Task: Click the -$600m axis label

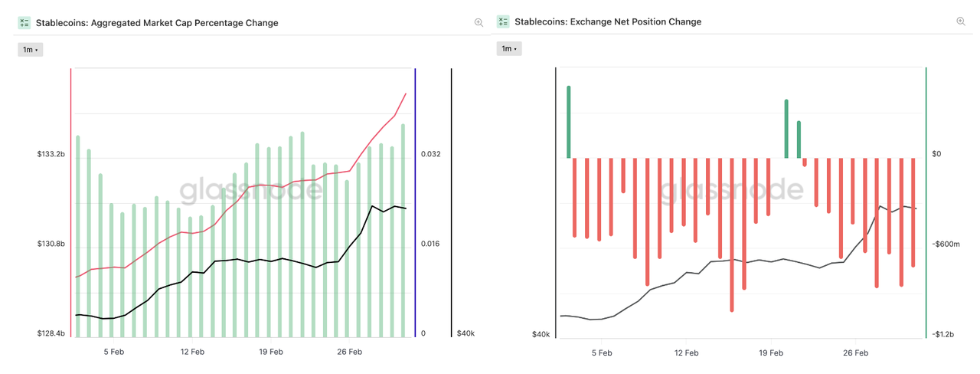Action: tap(946, 244)
